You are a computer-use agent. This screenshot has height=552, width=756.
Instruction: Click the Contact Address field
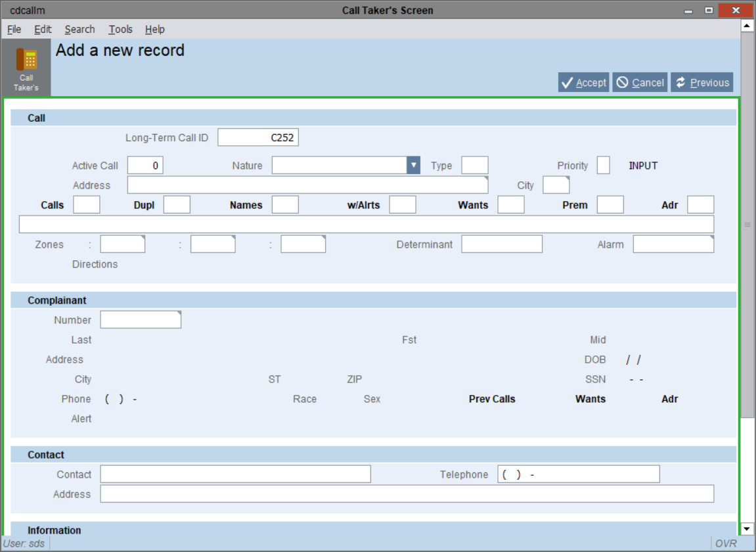407,494
